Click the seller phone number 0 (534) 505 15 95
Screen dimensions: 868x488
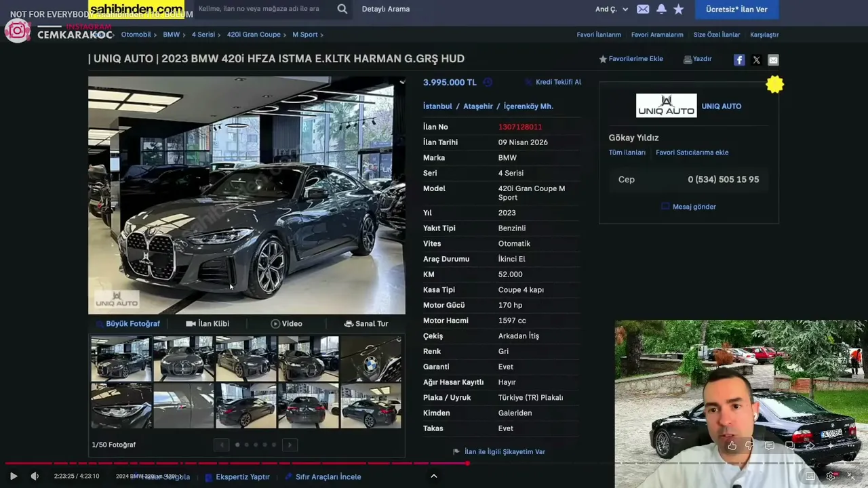724,180
